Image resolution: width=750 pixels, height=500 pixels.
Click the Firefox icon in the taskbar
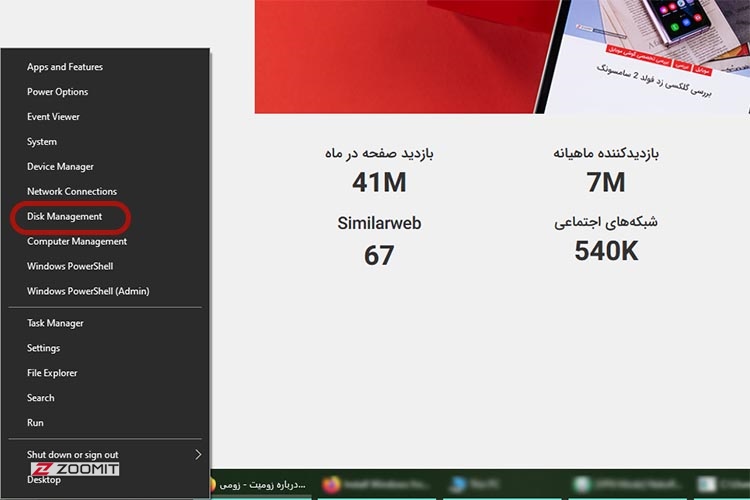click(x=331, y=485)
